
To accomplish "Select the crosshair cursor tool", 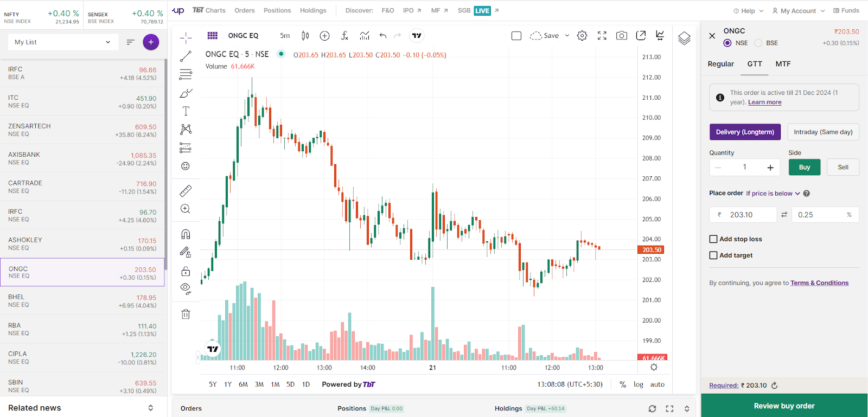I will 186,37.
